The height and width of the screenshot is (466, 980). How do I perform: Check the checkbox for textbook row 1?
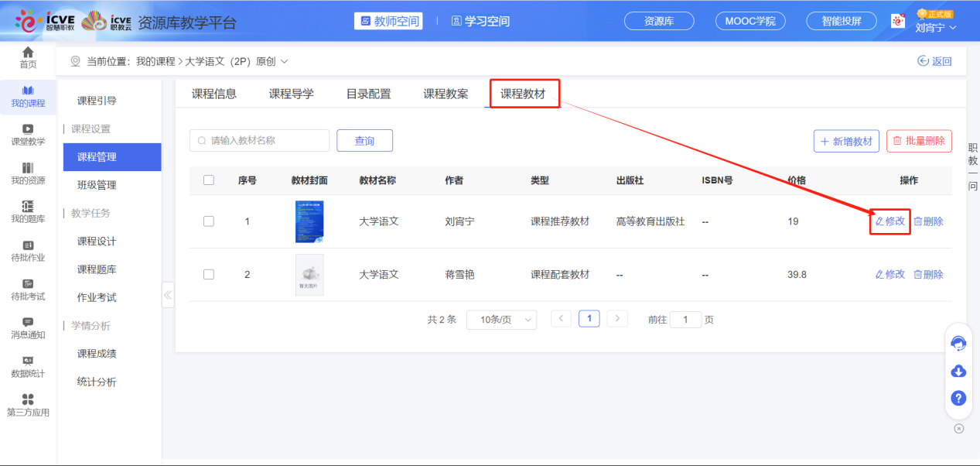tap(208, 221)
